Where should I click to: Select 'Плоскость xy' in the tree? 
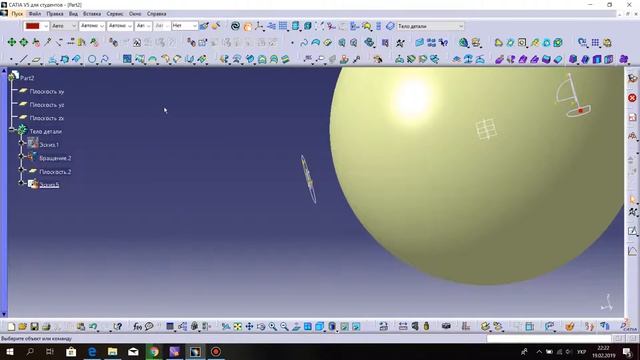coord(47,91)
